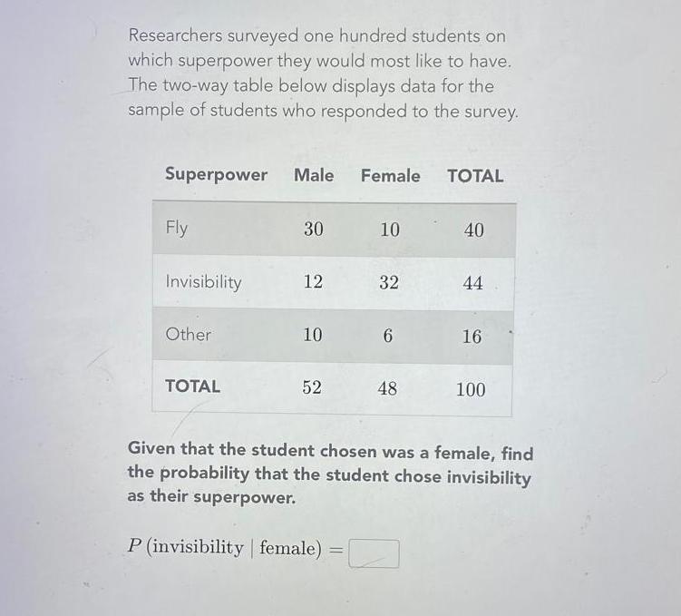Click the Fly row label
This screenshot has height=616, width=681.
(x=177, y=229)
